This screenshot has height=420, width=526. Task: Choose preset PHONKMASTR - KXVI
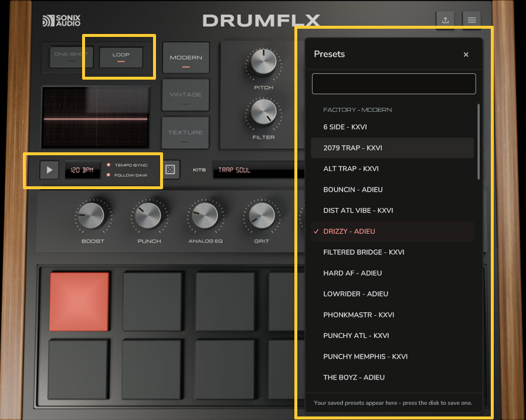392,315
